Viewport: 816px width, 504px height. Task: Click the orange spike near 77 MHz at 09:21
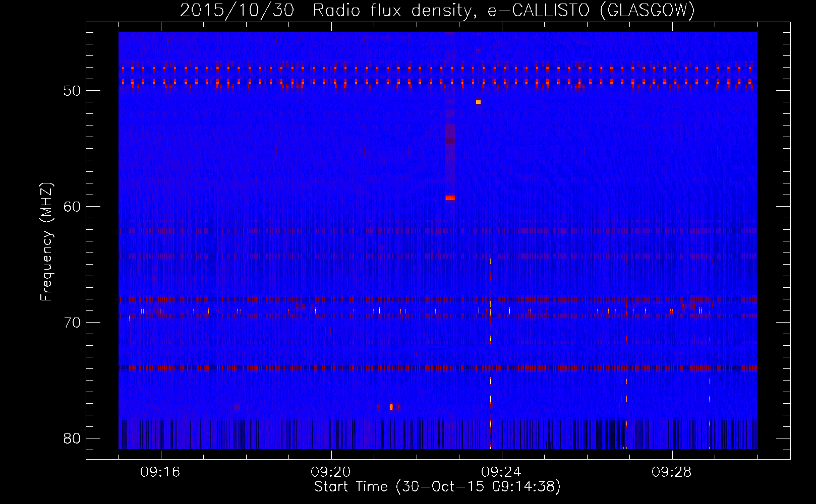[391, 407]
